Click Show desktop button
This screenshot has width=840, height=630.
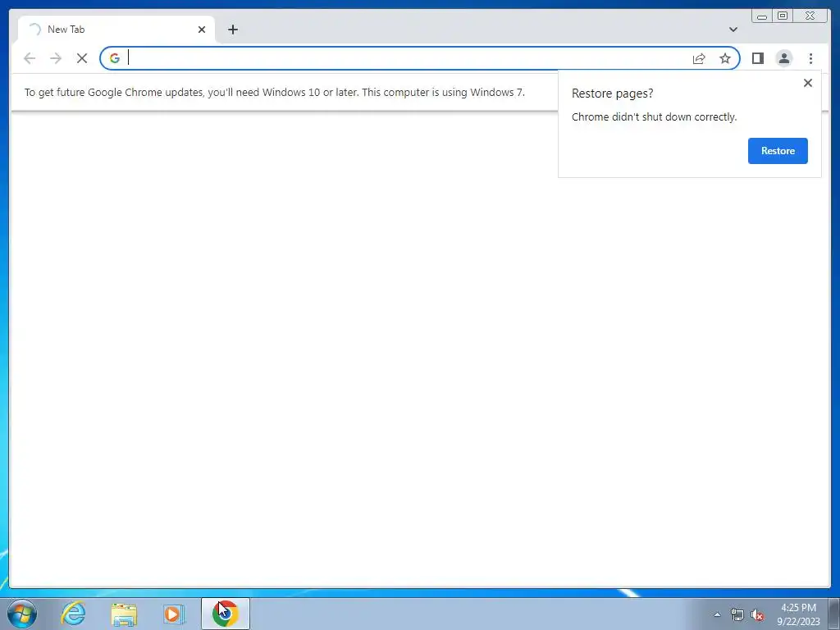[x=833, y=614]
